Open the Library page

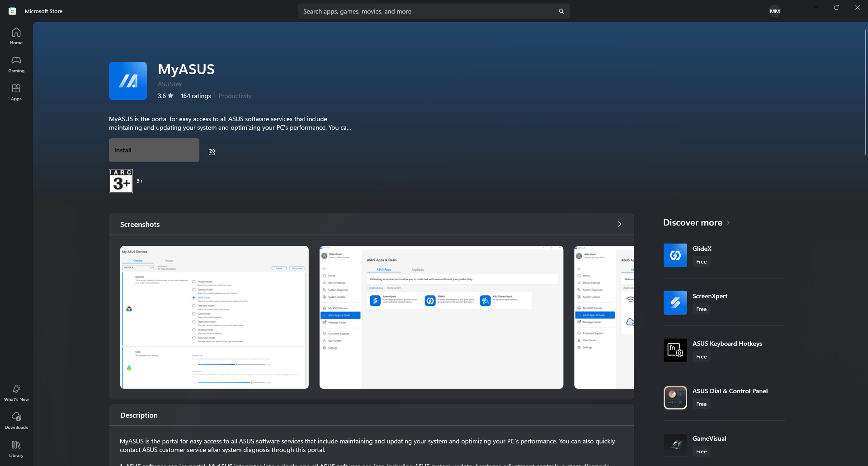16,449
